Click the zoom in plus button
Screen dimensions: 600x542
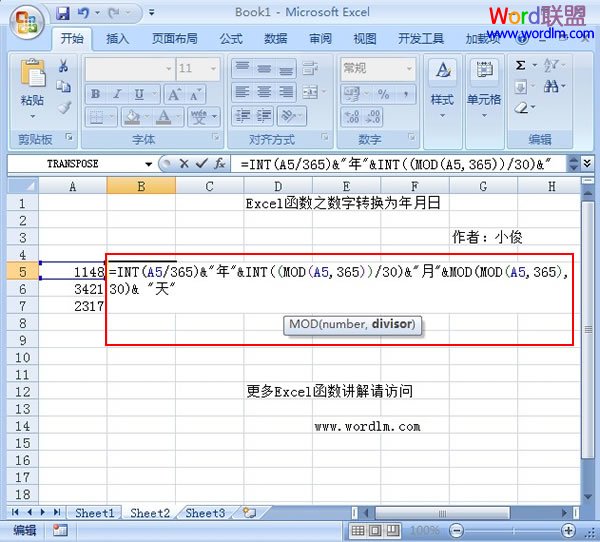pos(569,531)
